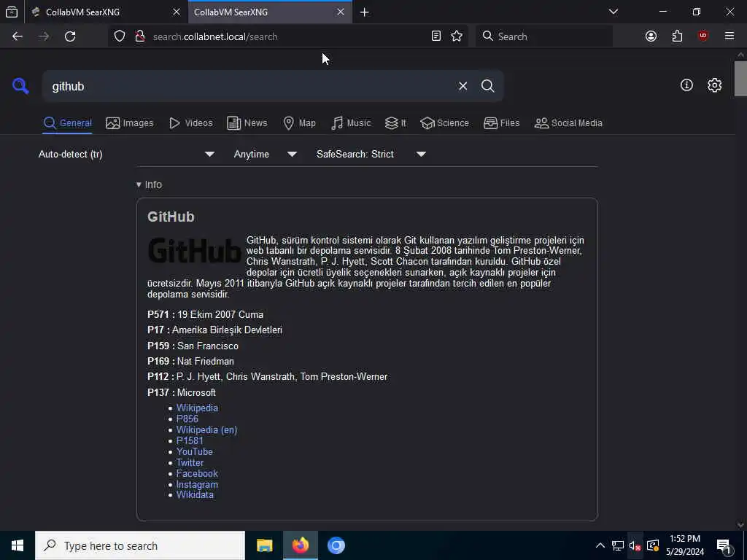The height and width of the screenshot is (560, 747).
Task: Click the page vertical scrollbar thumb
Action: [740, 79]
